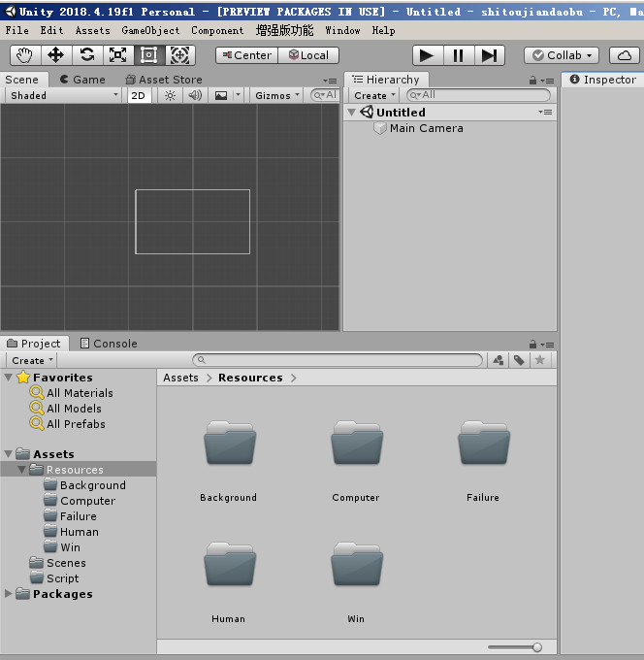
Task: Switch to the Console tab
Action: [109, 344]
